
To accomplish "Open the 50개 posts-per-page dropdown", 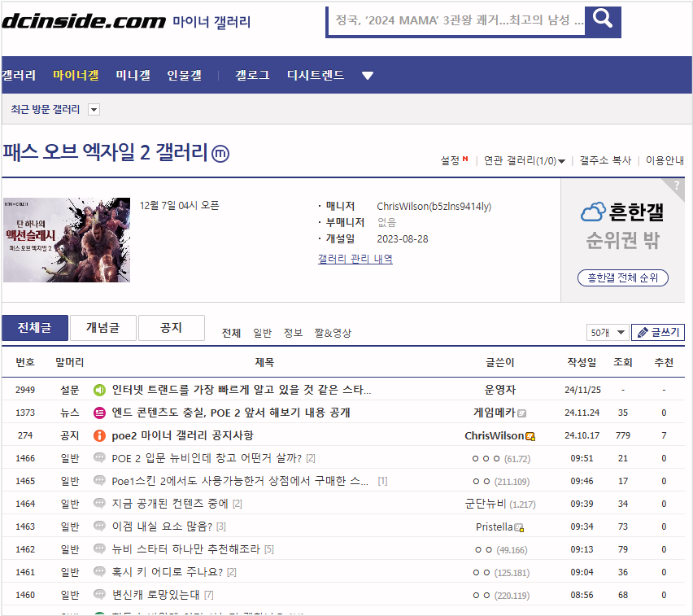I will click(x=608, y=333).
